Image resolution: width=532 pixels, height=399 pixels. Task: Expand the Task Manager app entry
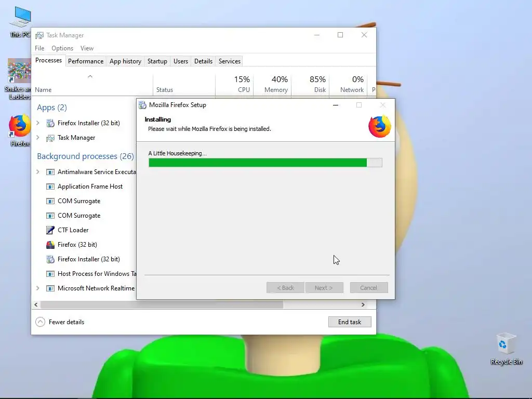tap(37, 138)
